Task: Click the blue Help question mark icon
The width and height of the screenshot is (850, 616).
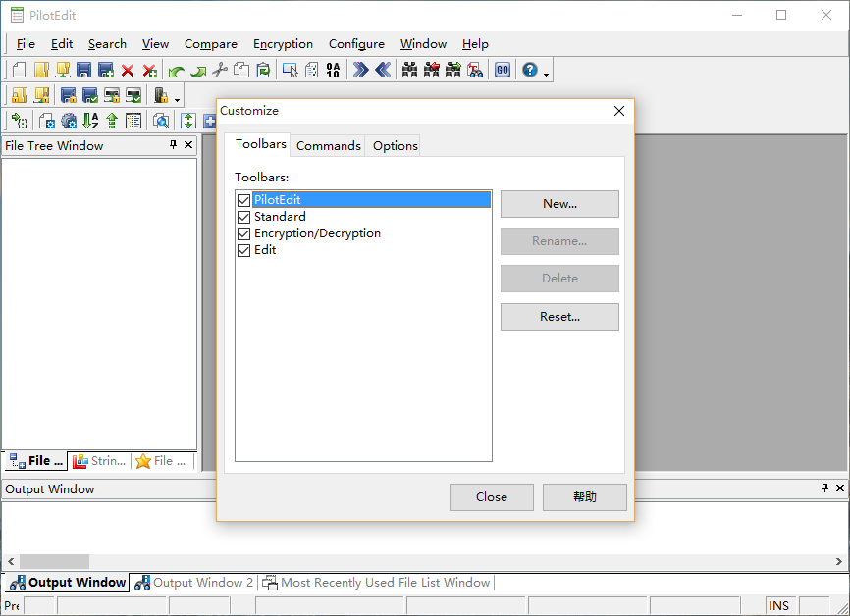Action: 530,70
